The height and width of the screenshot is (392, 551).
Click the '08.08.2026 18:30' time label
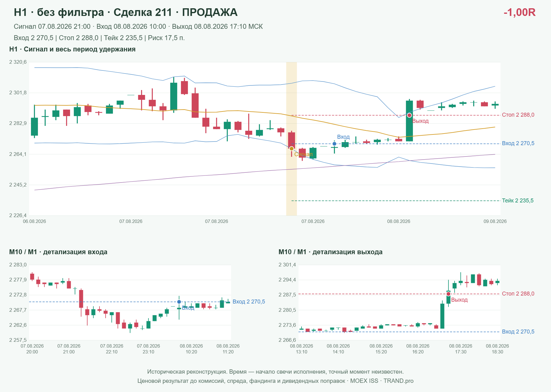tap(497, 349)
